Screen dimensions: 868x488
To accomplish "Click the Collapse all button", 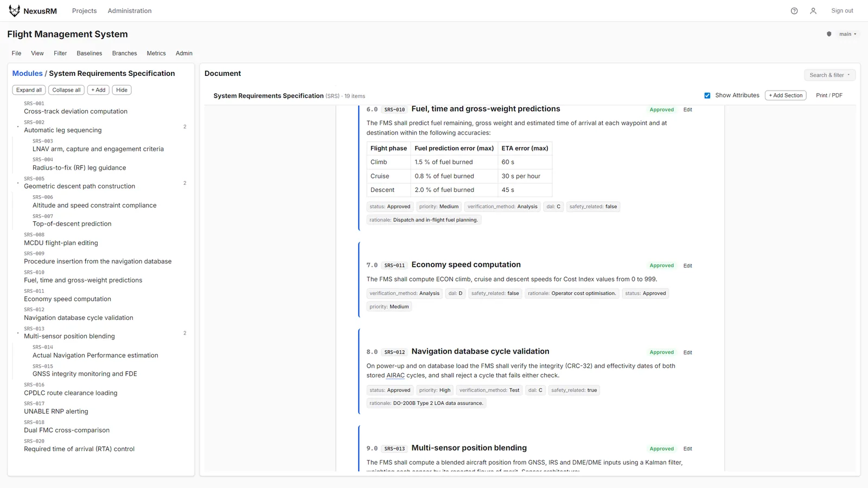I will [66, 90].
